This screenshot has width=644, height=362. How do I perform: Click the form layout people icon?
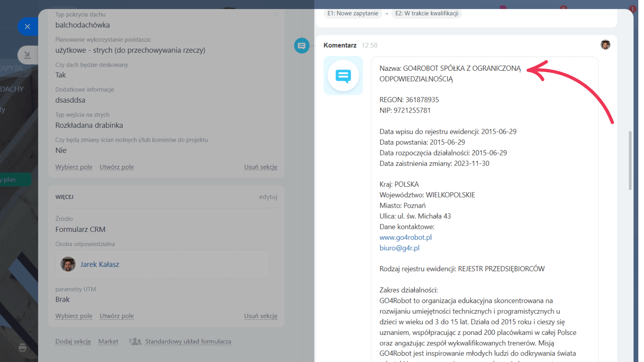(x=135, y=341)
